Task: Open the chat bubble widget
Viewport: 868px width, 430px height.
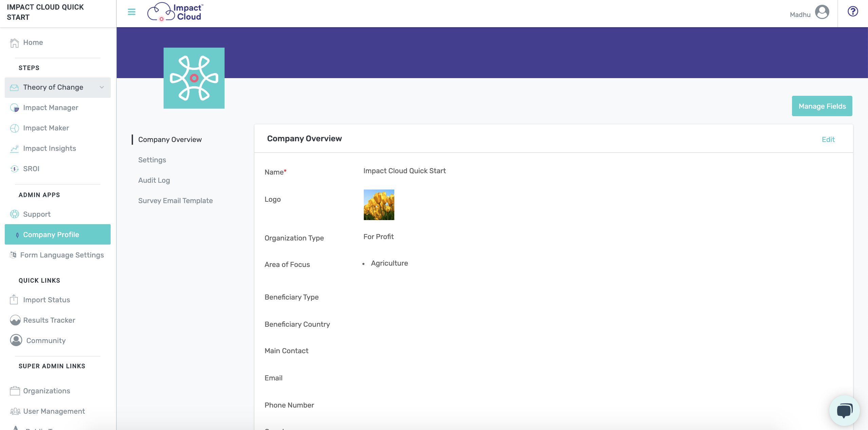Action: coord(844,410)
